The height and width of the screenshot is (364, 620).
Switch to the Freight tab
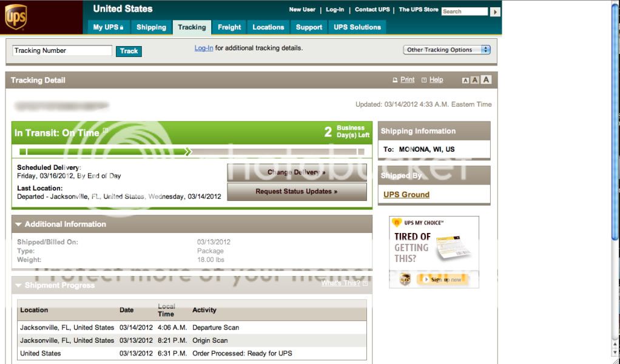tap(229, 27)
